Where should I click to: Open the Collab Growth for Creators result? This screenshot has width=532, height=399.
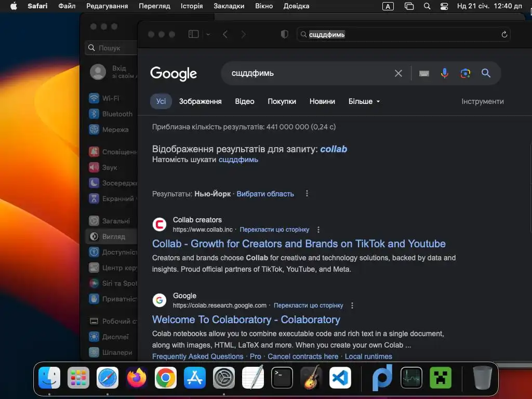299,244
